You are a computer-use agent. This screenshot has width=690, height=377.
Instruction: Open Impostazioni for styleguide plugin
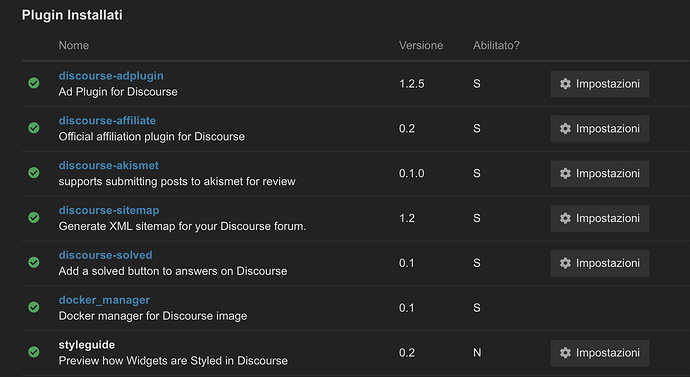pyautogui.click(x=599, y=353)
